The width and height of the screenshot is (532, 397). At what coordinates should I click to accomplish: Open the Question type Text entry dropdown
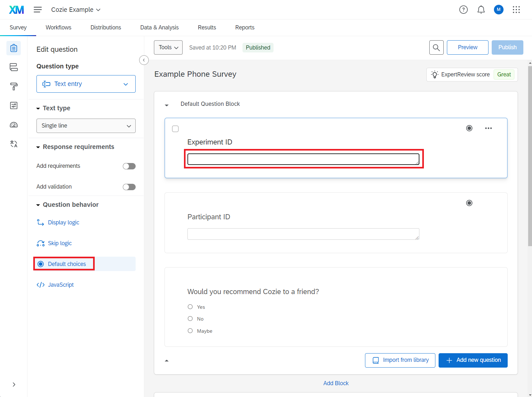(x=86, y=84)
